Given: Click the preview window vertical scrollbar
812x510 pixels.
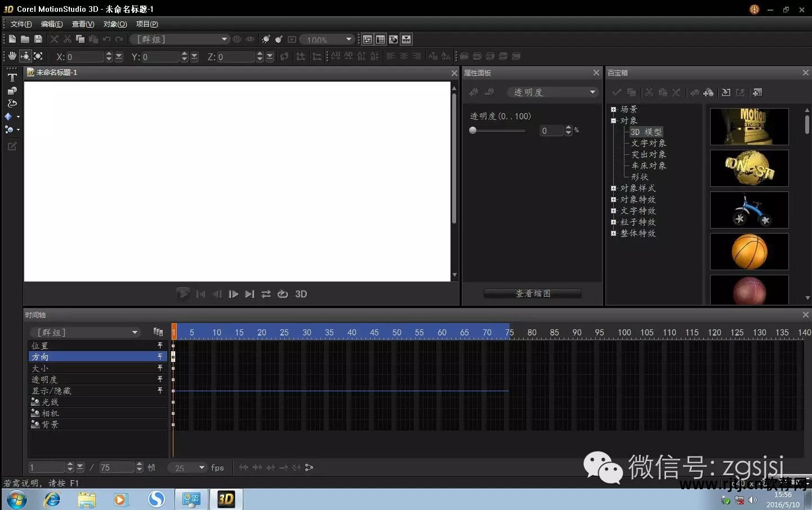Looking at the screenshot, I should click(x=454, y=158).
